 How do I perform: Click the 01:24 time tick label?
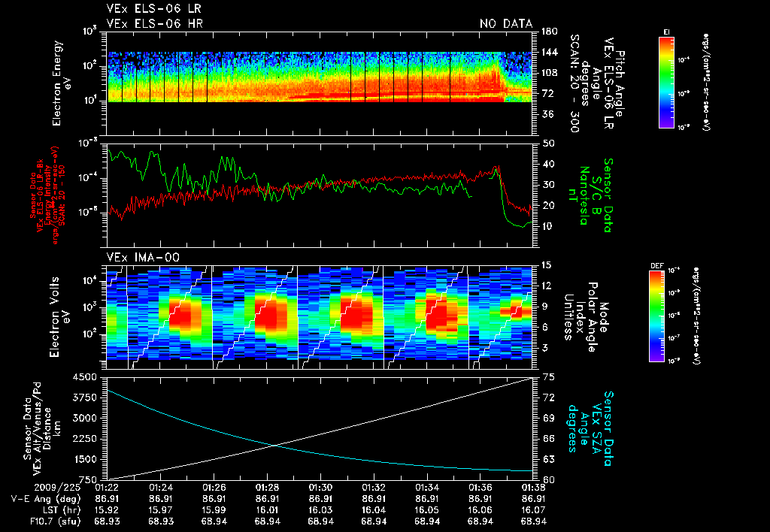pyautogui.click(x=160, y=488)
